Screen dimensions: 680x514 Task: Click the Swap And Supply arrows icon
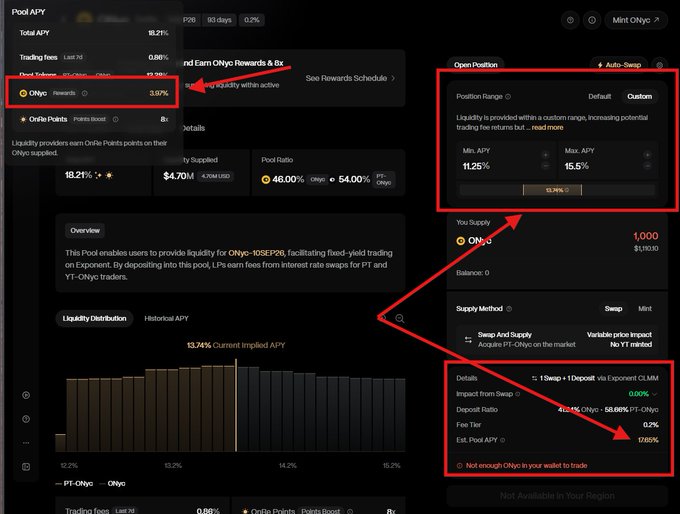coord(468,340)
